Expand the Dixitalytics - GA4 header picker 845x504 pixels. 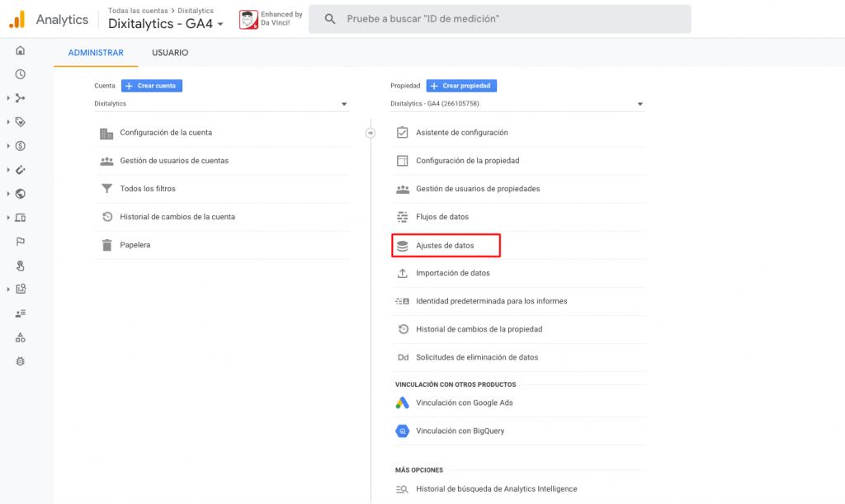[x=166, y=24]
